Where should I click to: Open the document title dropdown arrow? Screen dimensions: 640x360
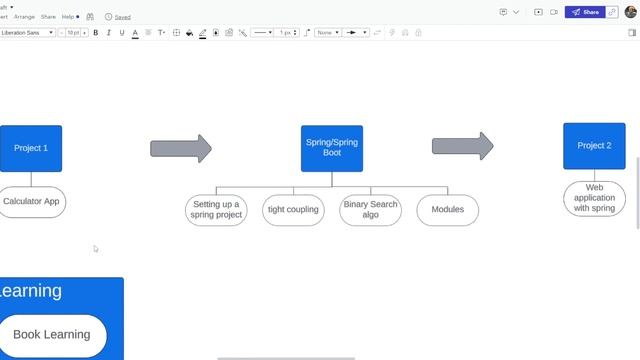11,7
